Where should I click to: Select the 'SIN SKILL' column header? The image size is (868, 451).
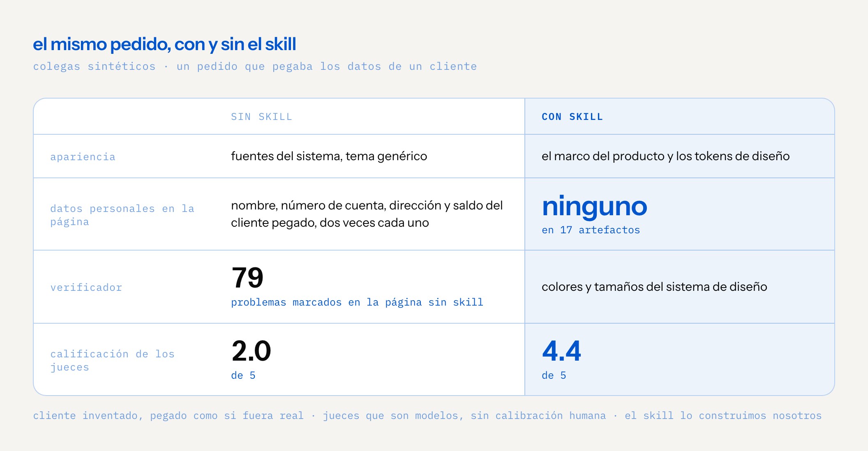tap(261, 117)
